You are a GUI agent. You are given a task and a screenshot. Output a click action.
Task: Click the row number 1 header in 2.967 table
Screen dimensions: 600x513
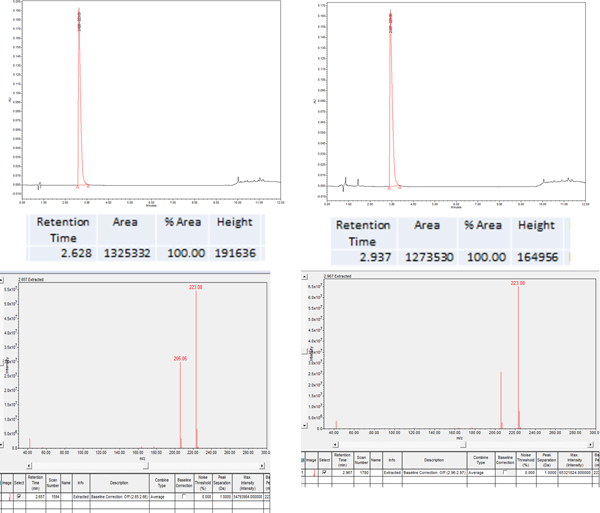[303, 473]
